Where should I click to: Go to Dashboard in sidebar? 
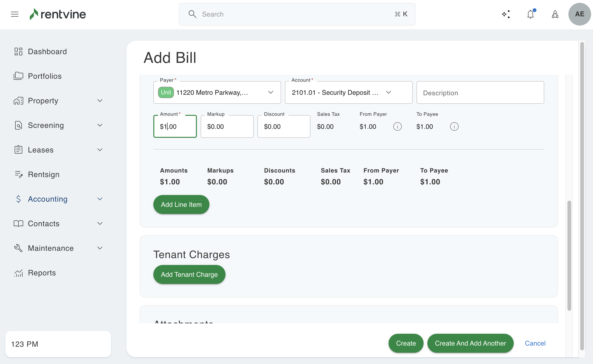47,52
